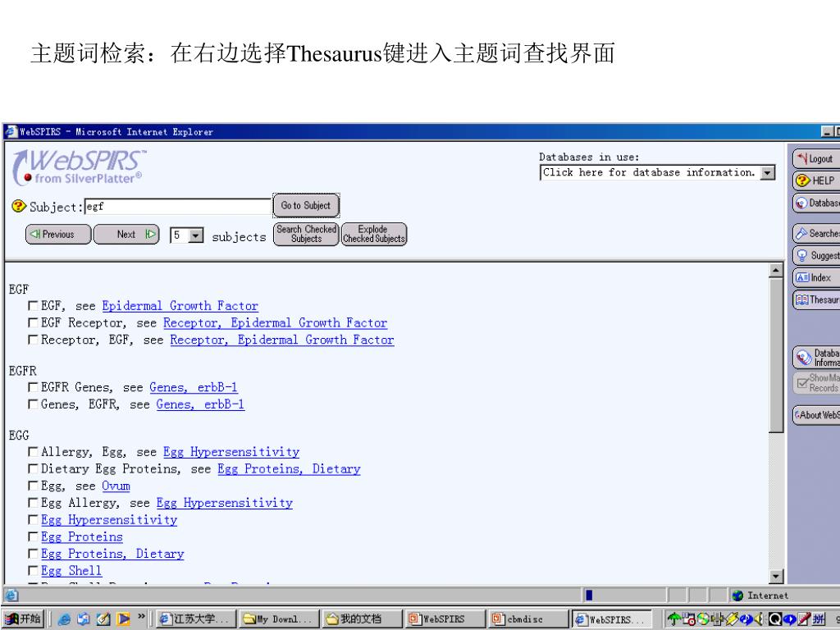Tick the 'Egg Allergy, see' checkbox
Viewport: 840px width, 630px height.
[x=33, y=503]
